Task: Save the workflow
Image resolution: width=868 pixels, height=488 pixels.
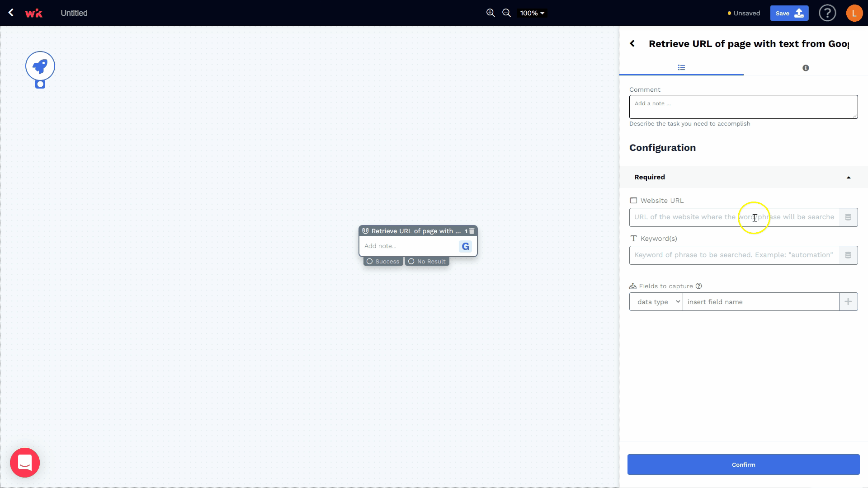Action: coord(789,13)
